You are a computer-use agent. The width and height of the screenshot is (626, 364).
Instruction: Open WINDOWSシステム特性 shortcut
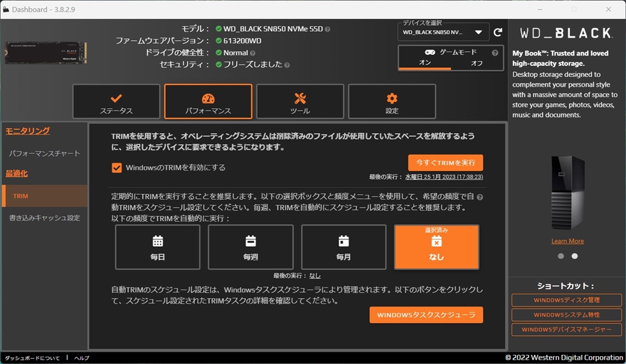[567, 315]
